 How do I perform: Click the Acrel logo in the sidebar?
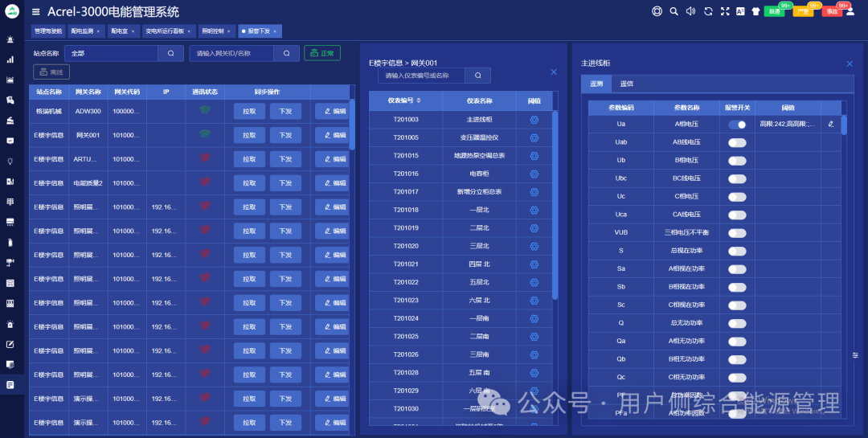[11, 11]
